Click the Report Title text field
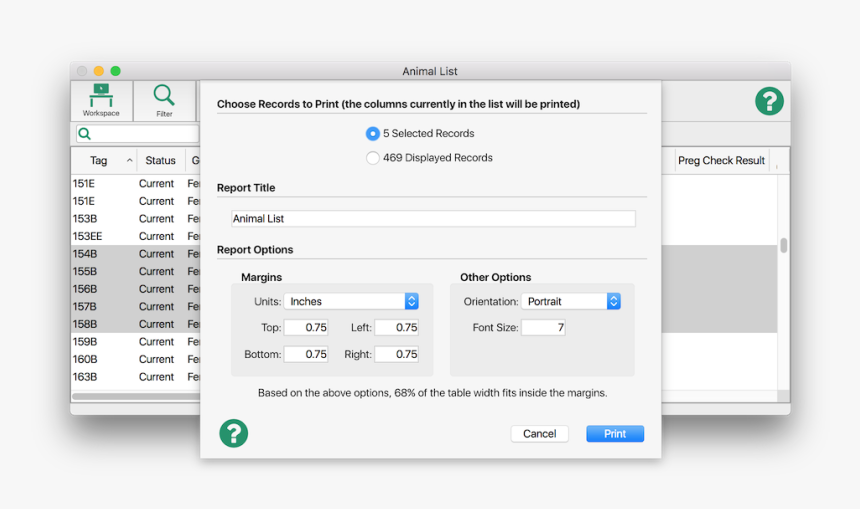860x509 pixels. 433,218
